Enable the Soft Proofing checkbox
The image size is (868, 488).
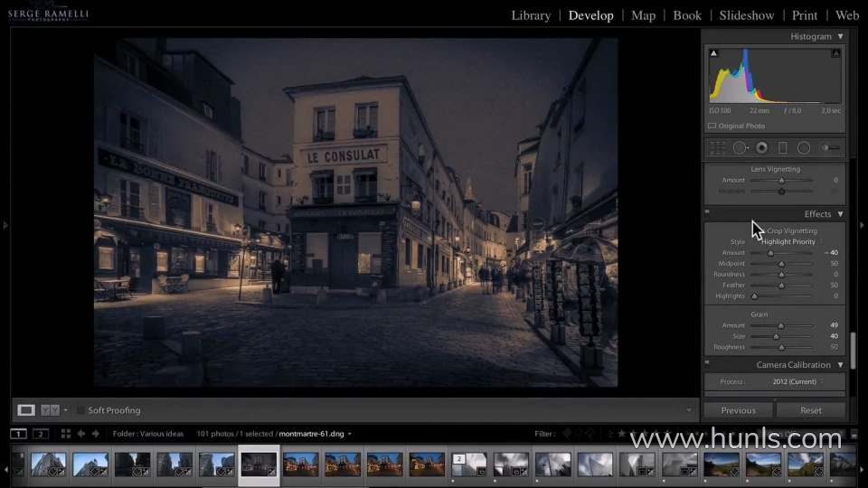point(80,410)
